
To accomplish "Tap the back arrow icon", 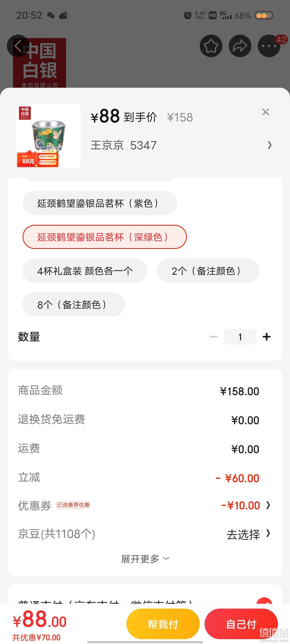I will (x=18, y=46).
